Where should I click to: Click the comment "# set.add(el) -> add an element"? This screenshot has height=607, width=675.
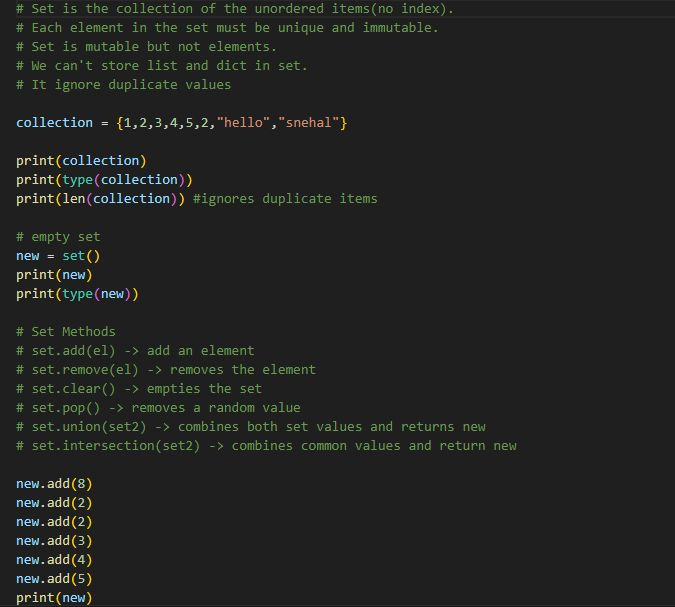coord(135,350)
